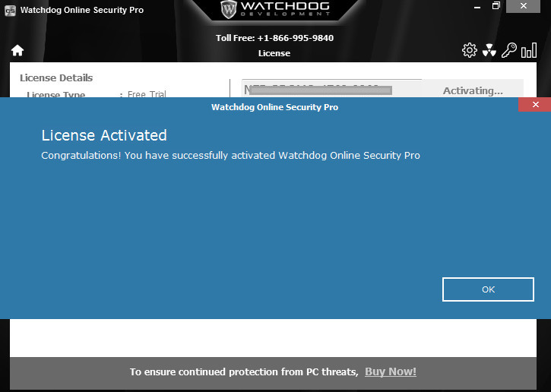The width and height of the screenshot is (551, 392).
Task: Restore down the Watchdog main window
Action: 496,6
